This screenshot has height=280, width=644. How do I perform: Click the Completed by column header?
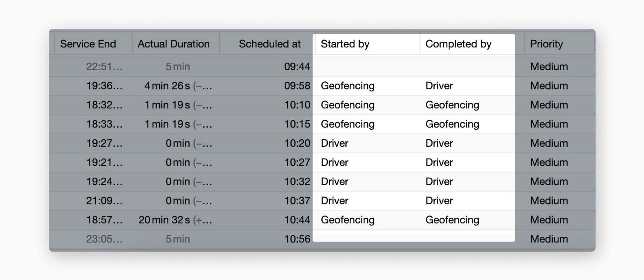pos(458,44)
